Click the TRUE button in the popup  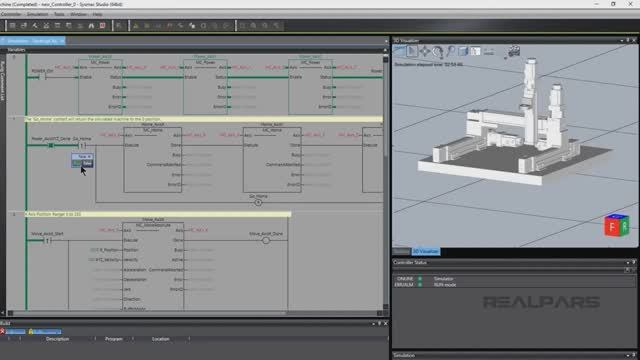click(x=76, y=163)
